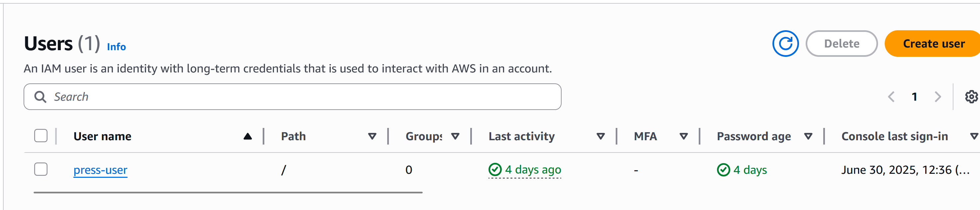Image resolution: width=980 pixels, height=210 pixels.
Task: Open the Info link beside Users
Action: (117, 47)
